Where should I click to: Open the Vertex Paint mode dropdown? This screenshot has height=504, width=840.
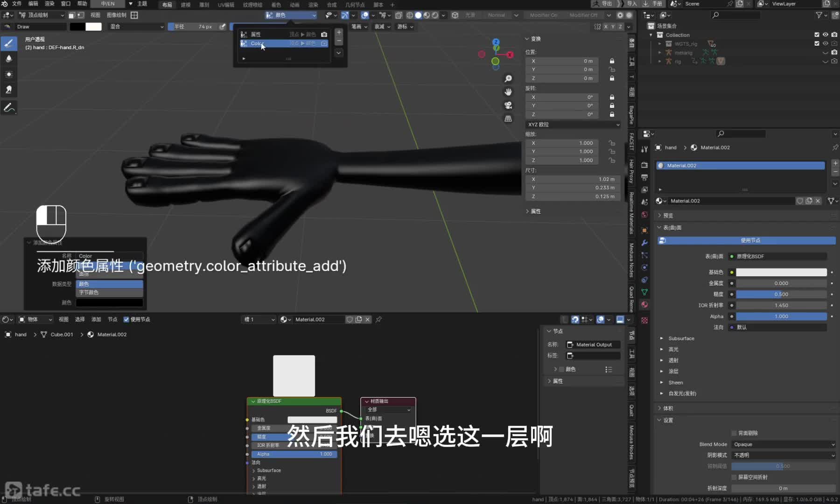pyautogui.click(x=41, y=15)
